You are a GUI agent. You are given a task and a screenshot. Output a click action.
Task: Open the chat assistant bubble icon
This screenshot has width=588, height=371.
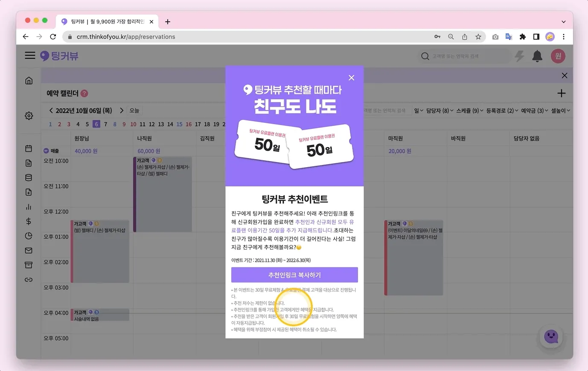[x=551, y=337]
